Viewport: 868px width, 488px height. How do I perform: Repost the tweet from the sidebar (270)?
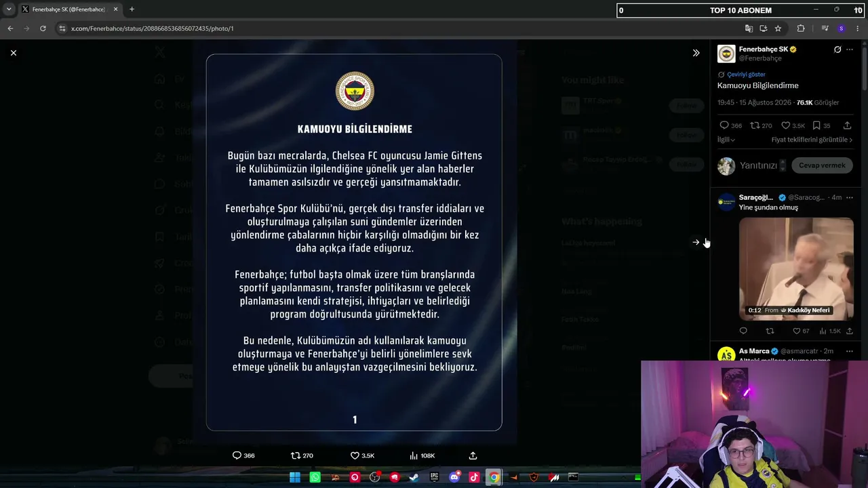click(x=755, y=125)
